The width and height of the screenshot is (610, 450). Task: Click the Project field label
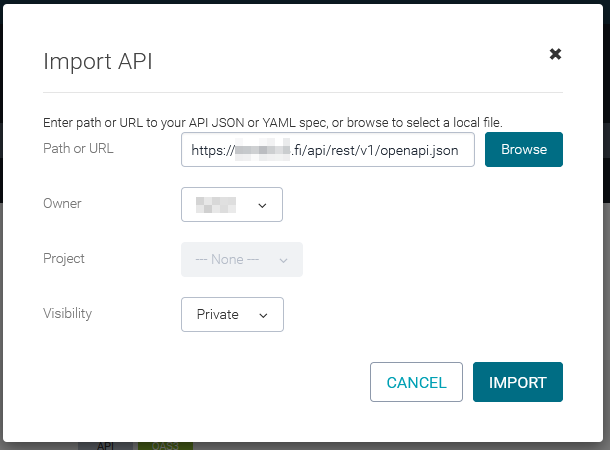pyautogui.click(x=64, y=258)
